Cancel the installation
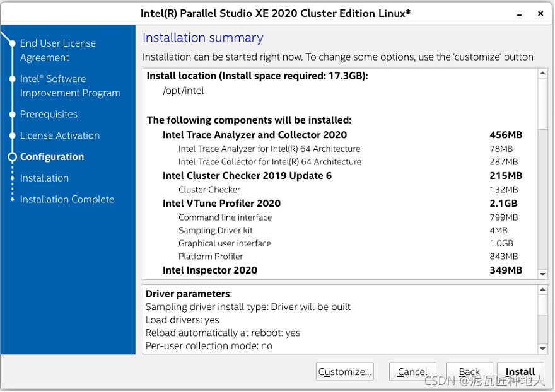Image resolution: width=555 pixels, height=392 pixels. click(412, 371)
